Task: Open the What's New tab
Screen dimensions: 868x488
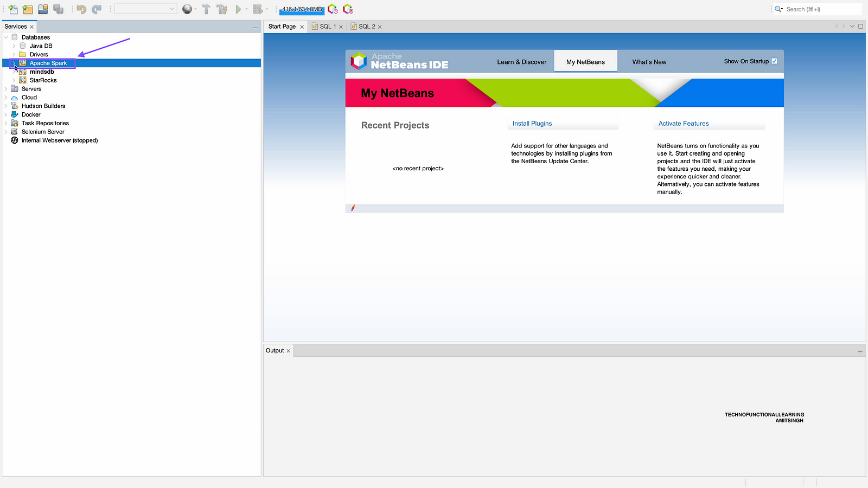Action: click(x=649, y=62)
